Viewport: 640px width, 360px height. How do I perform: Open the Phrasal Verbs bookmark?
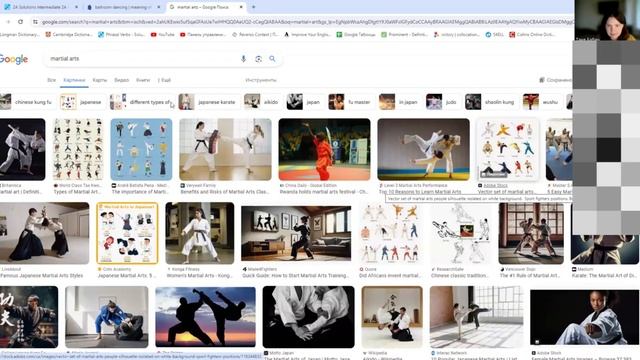[x=121, y=35]
